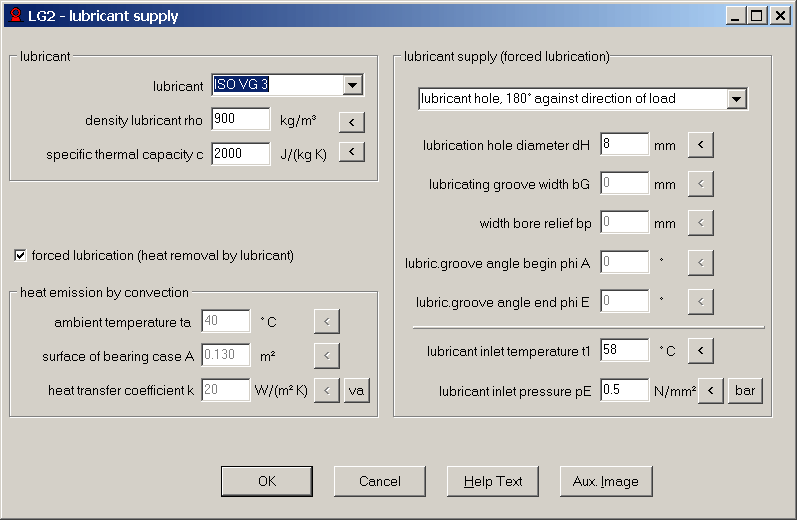This screenshot has height=520, width=797.
Task: Click the 'N/mm²' unit label
Action: pyautogui.click(x=675, y=391)
